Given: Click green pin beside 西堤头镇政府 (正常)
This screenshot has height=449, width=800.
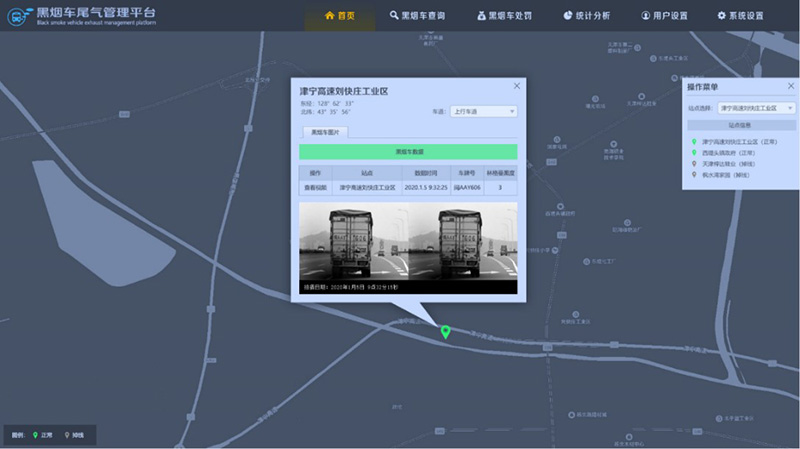Looking at the screenshot, I should pos(695,153).
